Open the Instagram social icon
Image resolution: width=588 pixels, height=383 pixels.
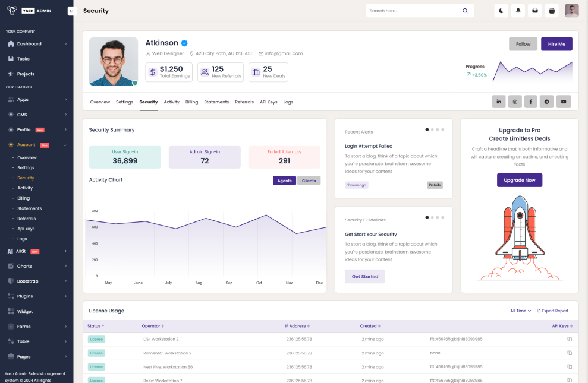tap(515, 102)
